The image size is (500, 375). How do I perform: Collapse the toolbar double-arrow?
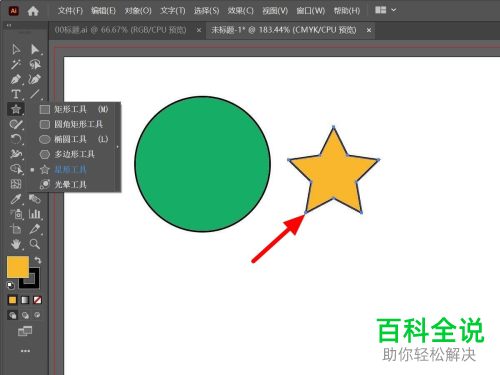click(9, 25)
